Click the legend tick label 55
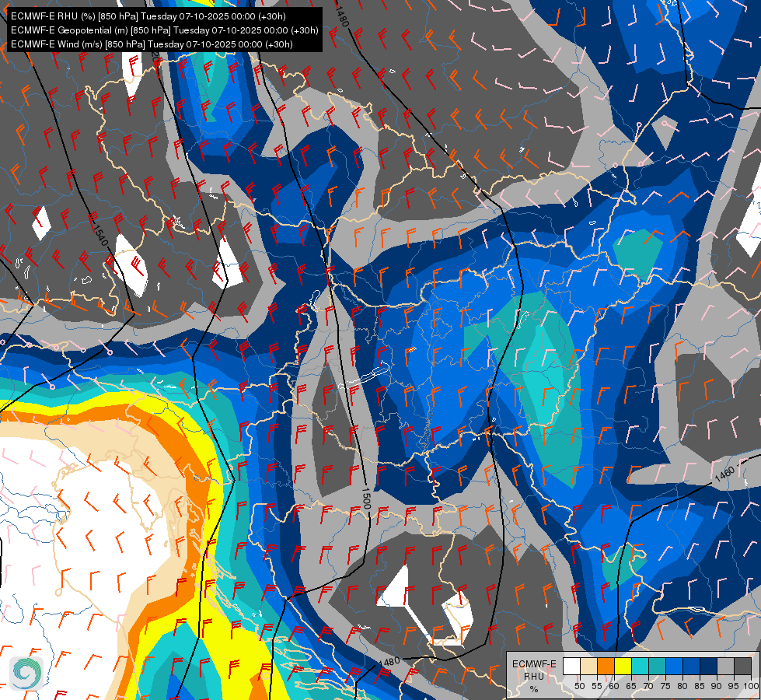This screenshot has width=761, height=700. point(596,686)
